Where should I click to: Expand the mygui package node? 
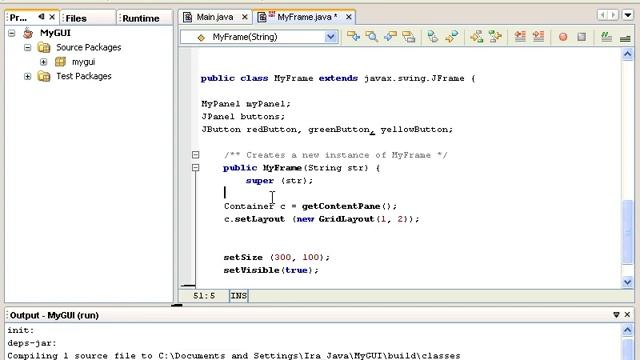[44, 62]
